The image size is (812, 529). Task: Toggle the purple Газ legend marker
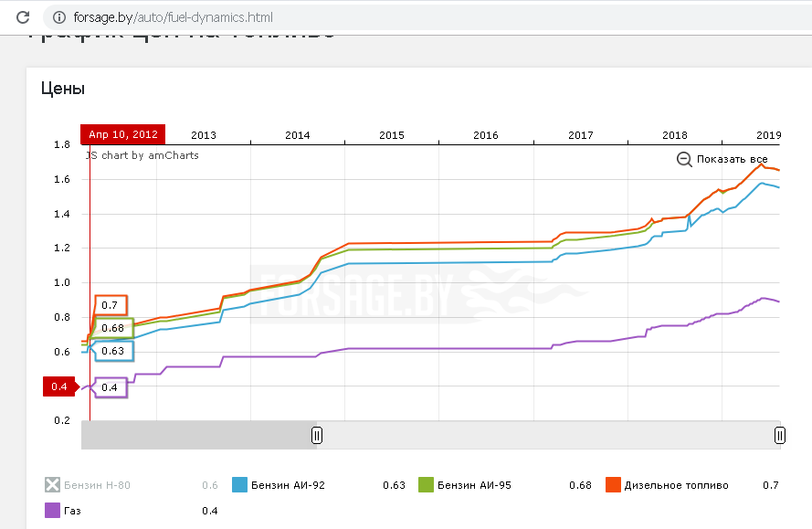53,511
